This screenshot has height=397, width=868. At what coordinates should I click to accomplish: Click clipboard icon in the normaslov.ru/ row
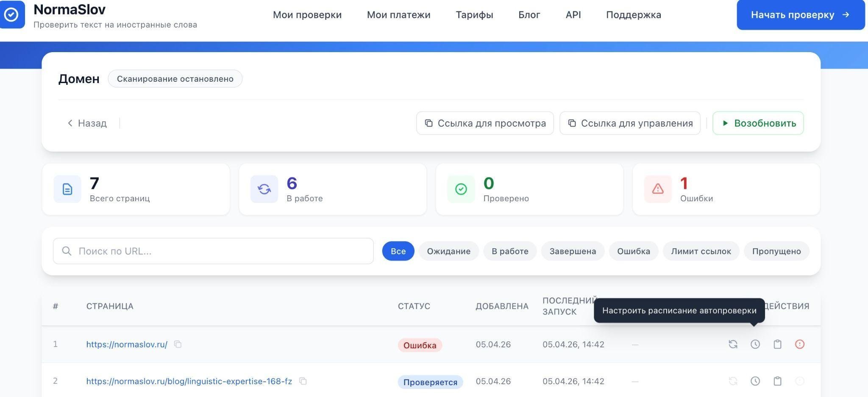point(777,344)
